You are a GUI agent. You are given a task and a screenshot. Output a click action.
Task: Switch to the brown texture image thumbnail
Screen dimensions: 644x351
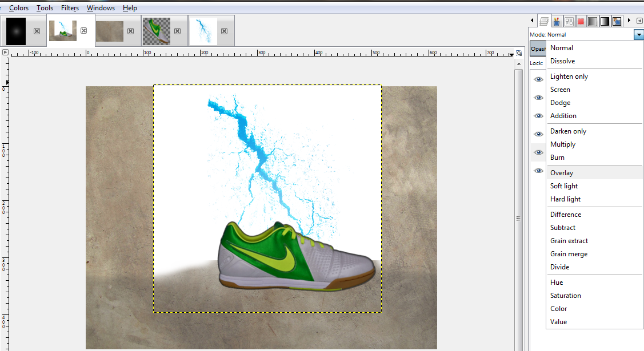(x=110, y=31)
